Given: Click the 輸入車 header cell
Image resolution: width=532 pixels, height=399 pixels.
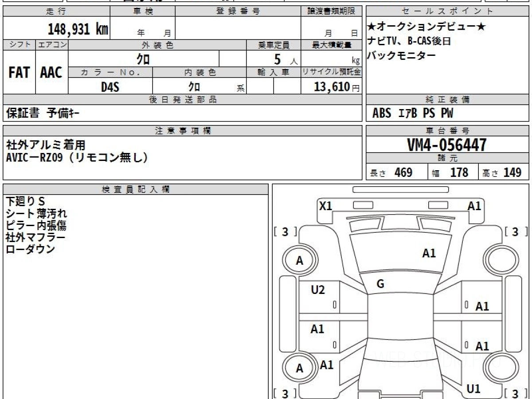Looking at the screenshot, I should 274,72.
